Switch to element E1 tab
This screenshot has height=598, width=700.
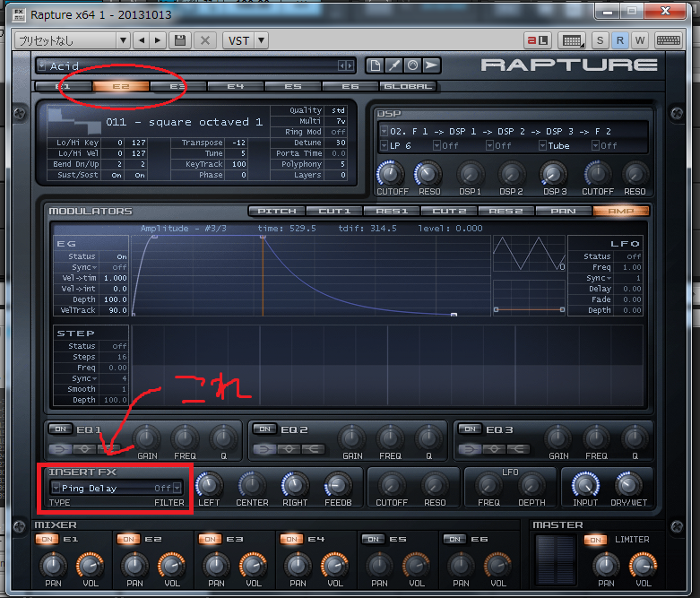64,86
